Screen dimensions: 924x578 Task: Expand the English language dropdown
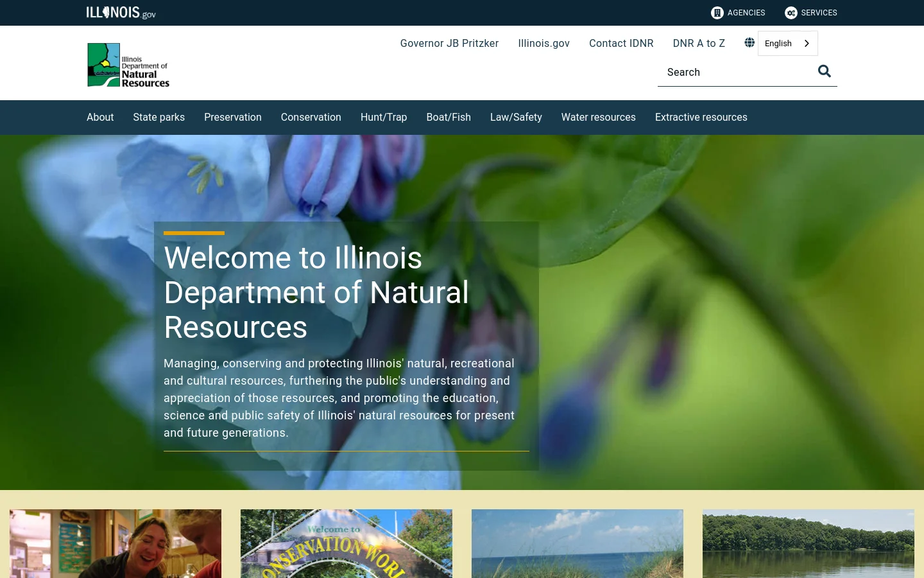pyautogui.click(x=787, y=43)
